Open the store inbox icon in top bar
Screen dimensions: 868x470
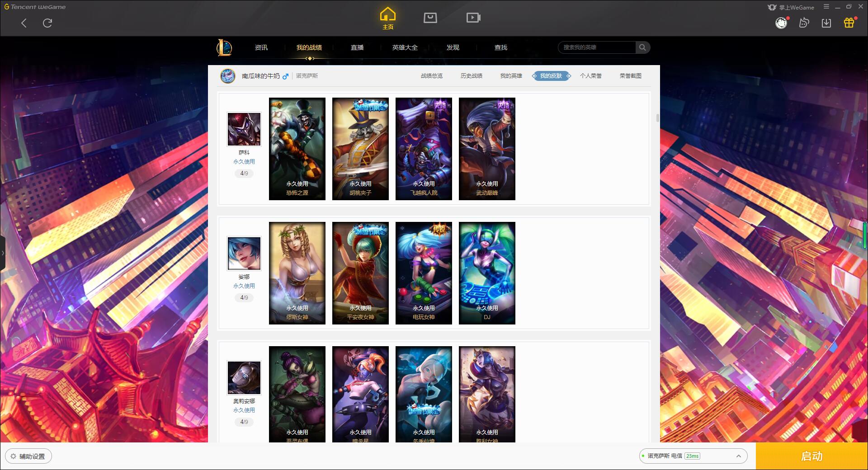(430, 18)
